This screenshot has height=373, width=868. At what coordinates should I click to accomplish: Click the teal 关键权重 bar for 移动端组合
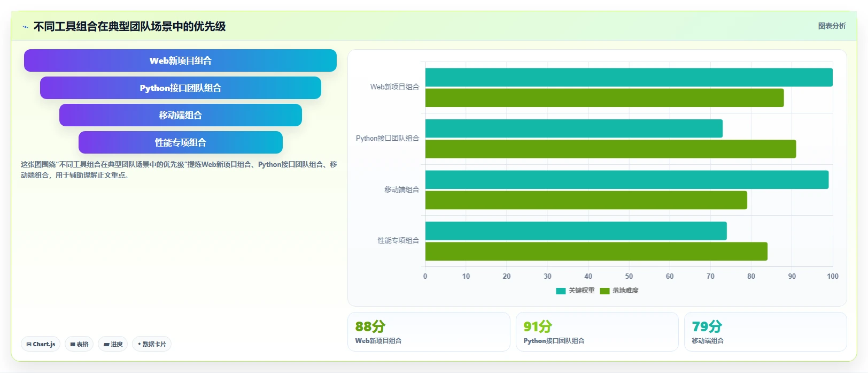click(627, 180)
